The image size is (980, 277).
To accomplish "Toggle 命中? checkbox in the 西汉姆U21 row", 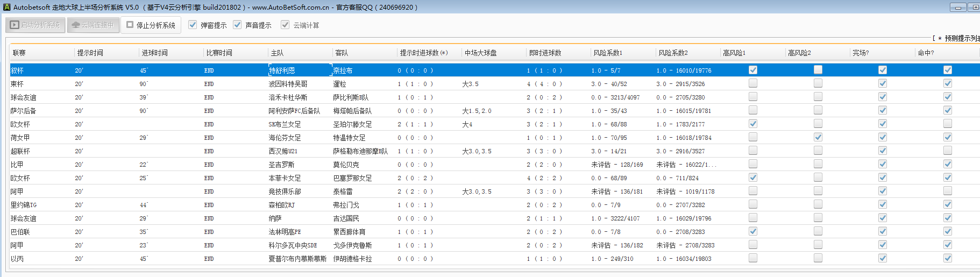I will click(x=948, y=151).
